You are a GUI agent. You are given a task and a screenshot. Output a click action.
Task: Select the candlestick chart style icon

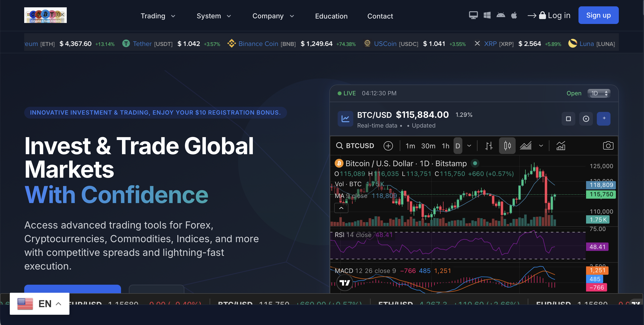click(507, 146)
